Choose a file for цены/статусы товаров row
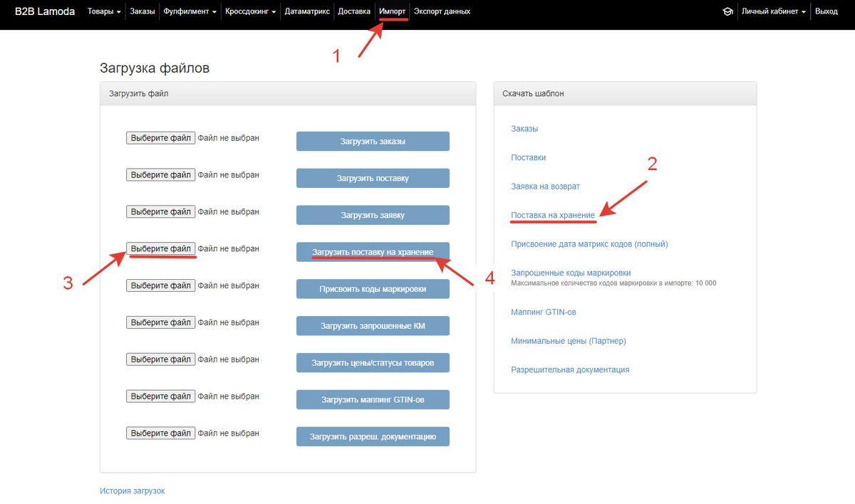 tap(161, 359)
